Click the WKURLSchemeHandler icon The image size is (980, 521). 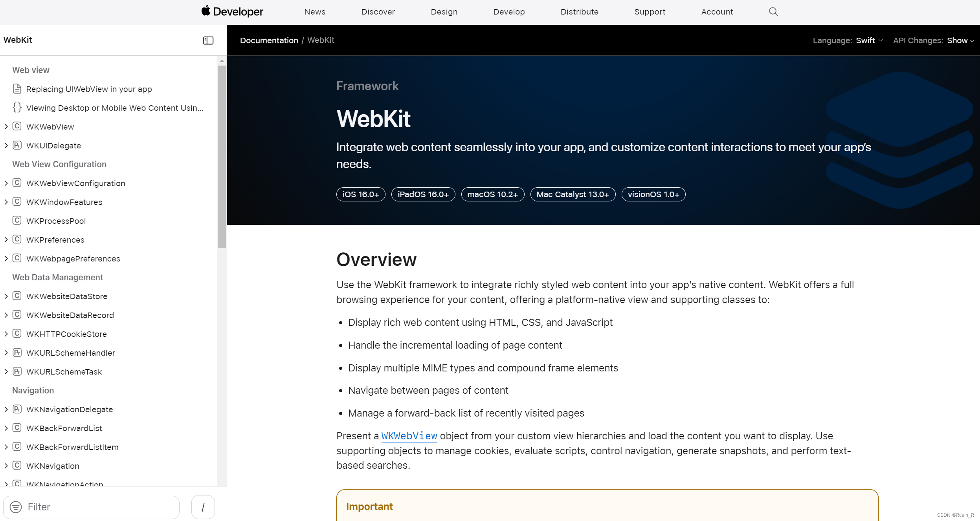click(x=18, y=353)
